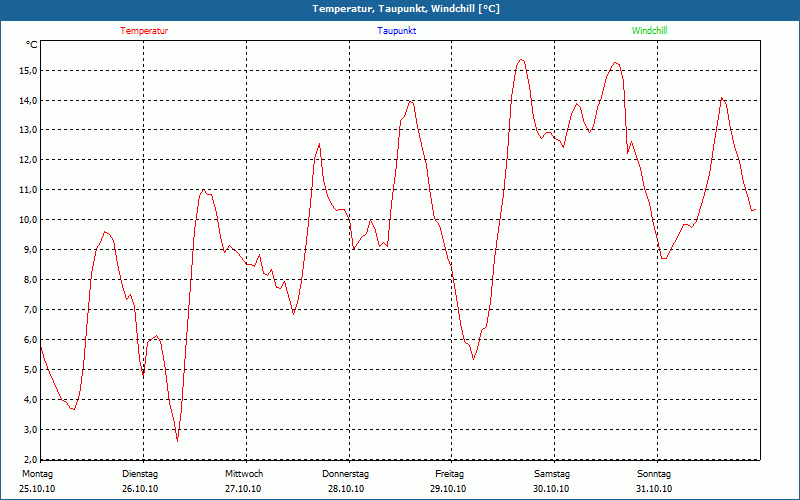Click the 3,0 y-axis value
Screen dimensions: 800x500
point(30,430)
